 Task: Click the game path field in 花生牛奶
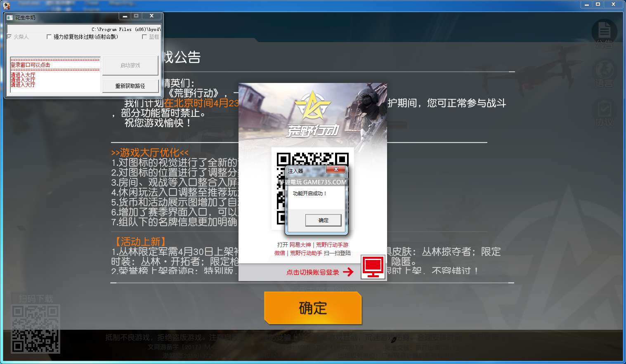[84, 29]
